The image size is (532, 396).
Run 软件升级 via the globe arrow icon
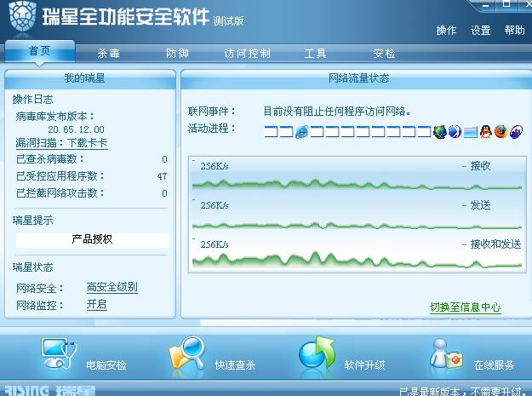tap(317, 353)
